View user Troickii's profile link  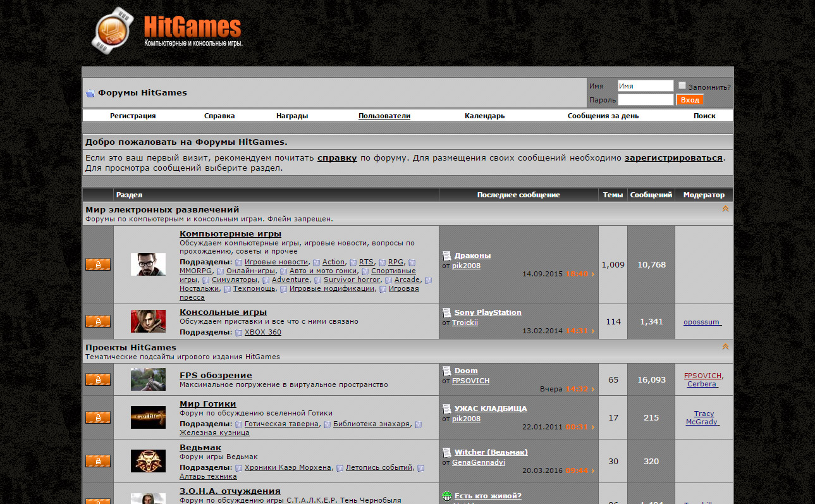[x=465, y=323]
